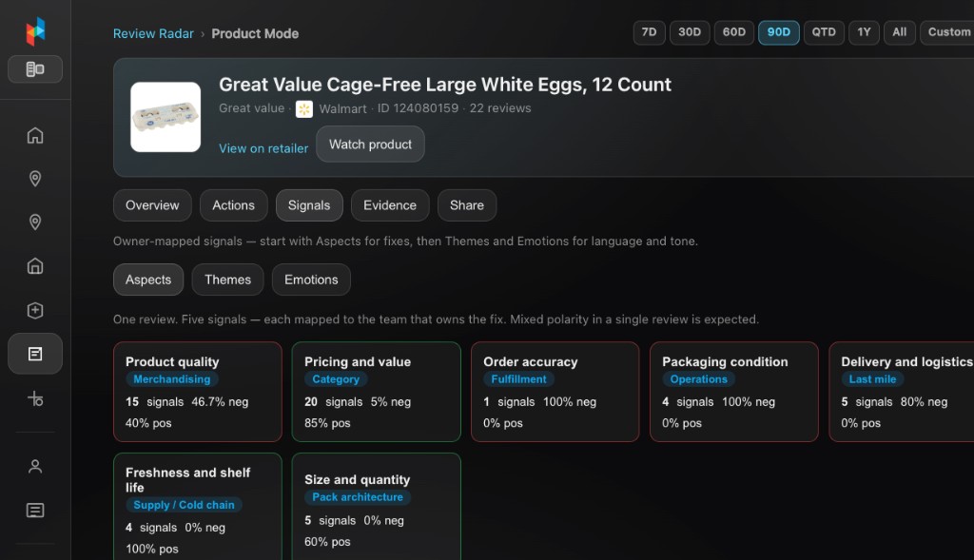
Task: Select the highlighted review document sidebar icon
Action: (x=35, y=354)
